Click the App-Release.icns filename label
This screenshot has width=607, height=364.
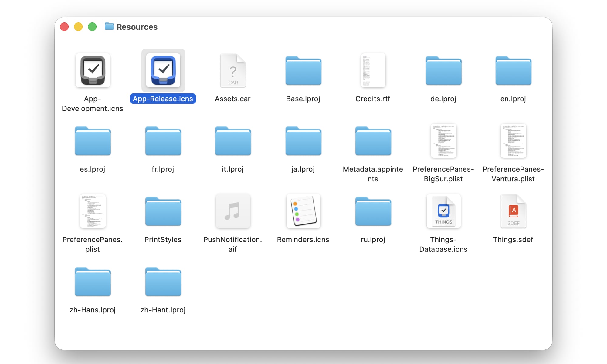(x=163, y=99)
